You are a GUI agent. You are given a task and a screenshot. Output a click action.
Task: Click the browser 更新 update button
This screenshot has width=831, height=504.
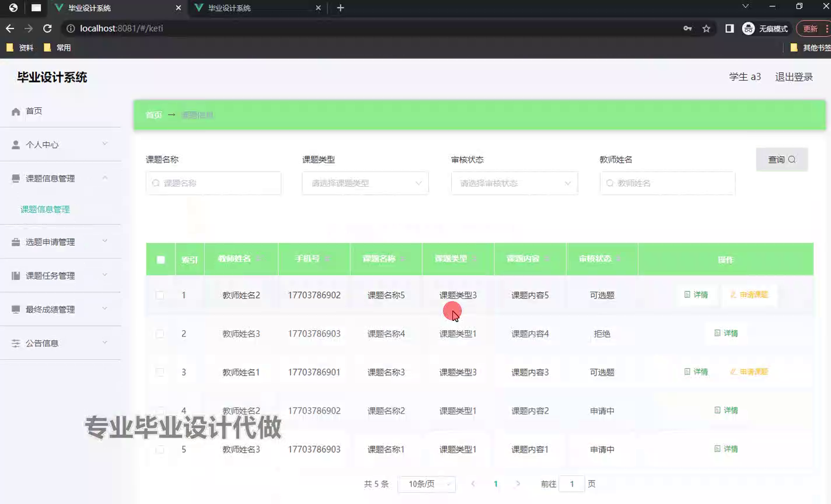click(813, 28)
